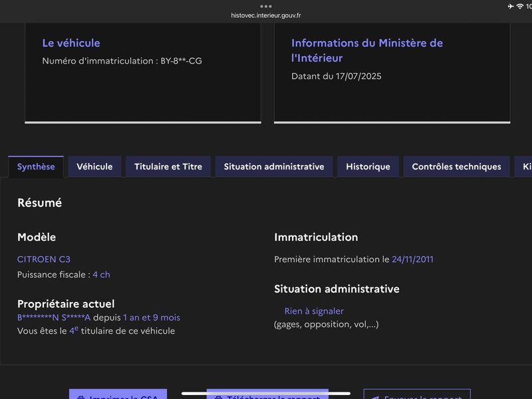Open the Titulaire et Titre tab
The image size is (532, 399).
tap(168, 167)
